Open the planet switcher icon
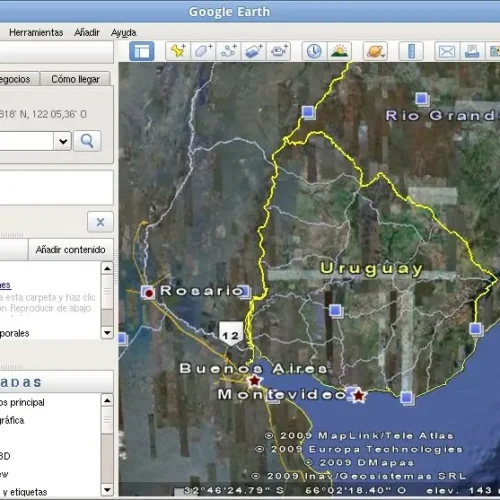 point(375,51)
